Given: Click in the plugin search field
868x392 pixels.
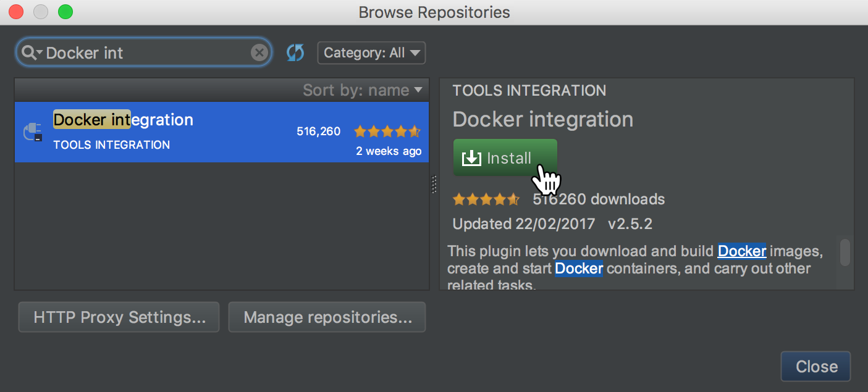Looking at the screenshot, I should coord(143,52).
